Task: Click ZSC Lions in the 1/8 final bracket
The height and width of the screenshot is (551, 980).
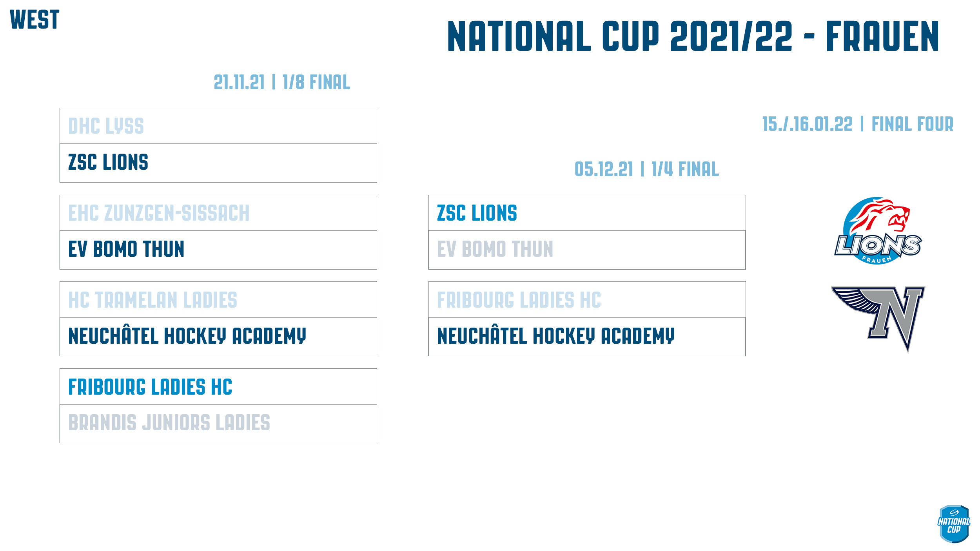Action: pos(108,162)
